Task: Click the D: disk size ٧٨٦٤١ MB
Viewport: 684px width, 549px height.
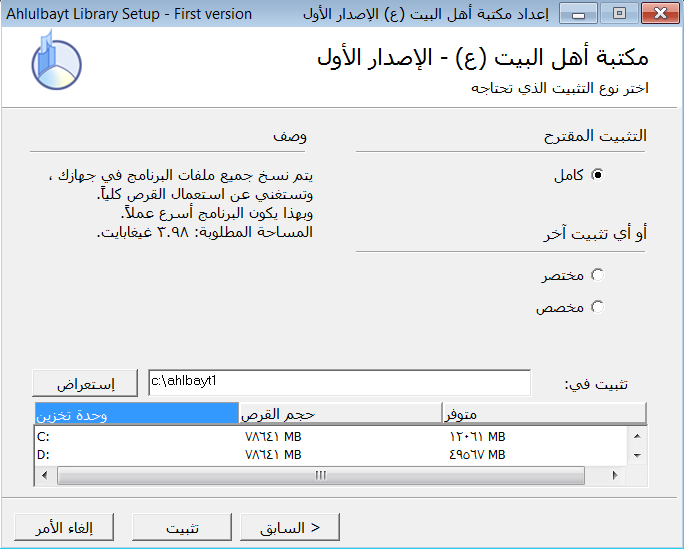Action: [273, 455]
